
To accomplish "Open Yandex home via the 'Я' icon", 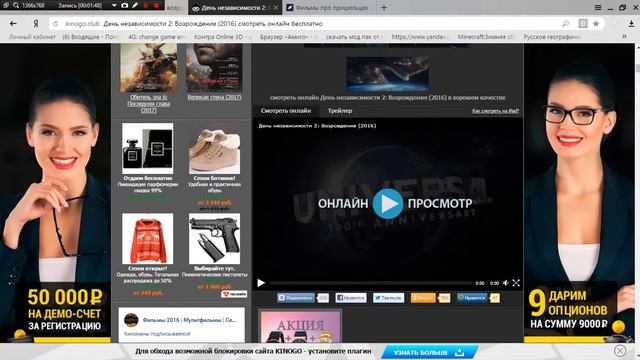I will (36, 24).
